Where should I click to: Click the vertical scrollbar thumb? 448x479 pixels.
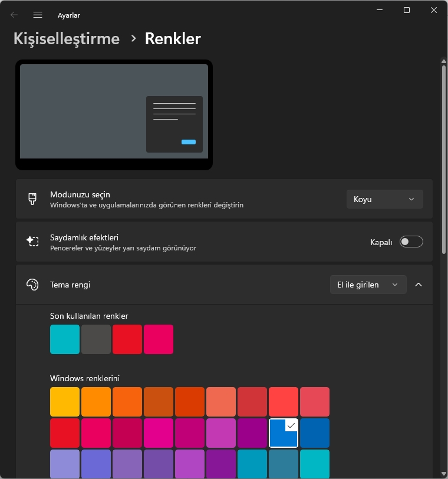pos(444,159)
